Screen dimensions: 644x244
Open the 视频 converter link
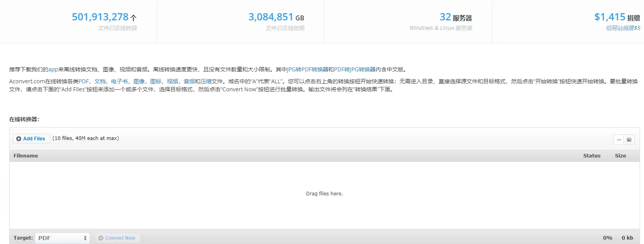tap(172, 81)
